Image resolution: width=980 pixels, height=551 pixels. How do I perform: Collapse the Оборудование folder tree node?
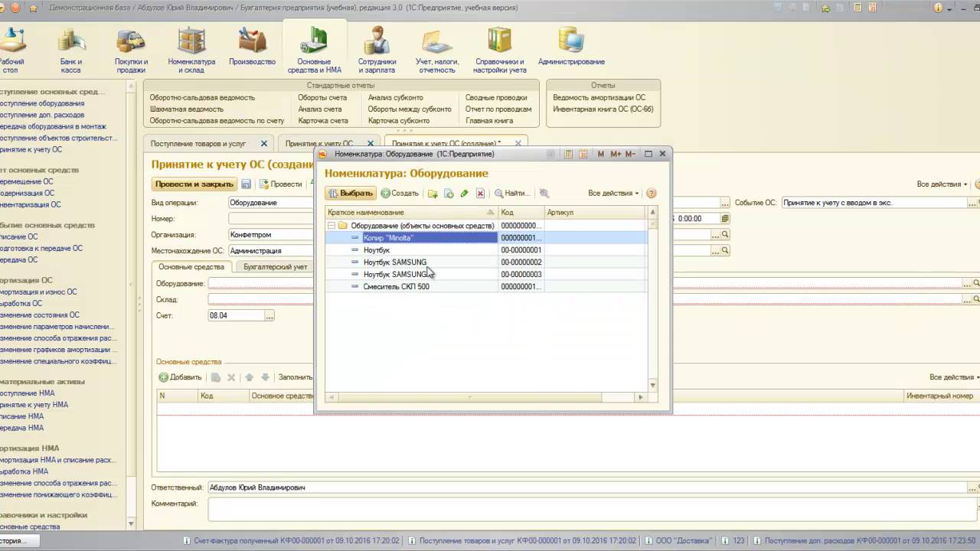pyautogui.click(x=332, y=226)
